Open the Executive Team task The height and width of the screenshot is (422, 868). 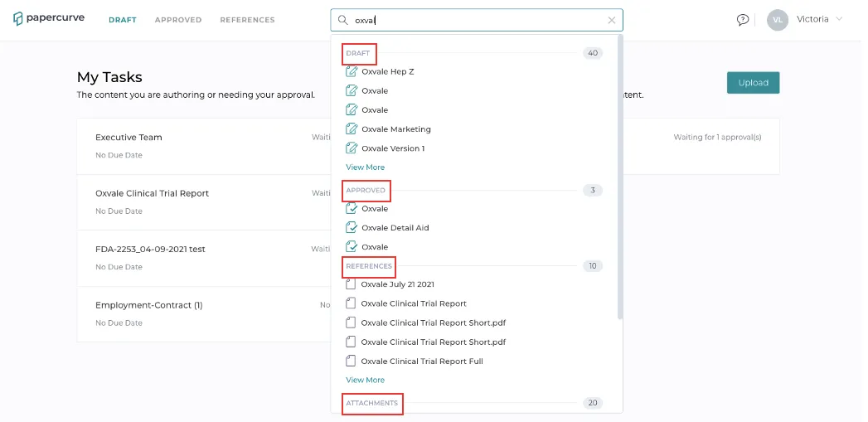click(129, 138)
